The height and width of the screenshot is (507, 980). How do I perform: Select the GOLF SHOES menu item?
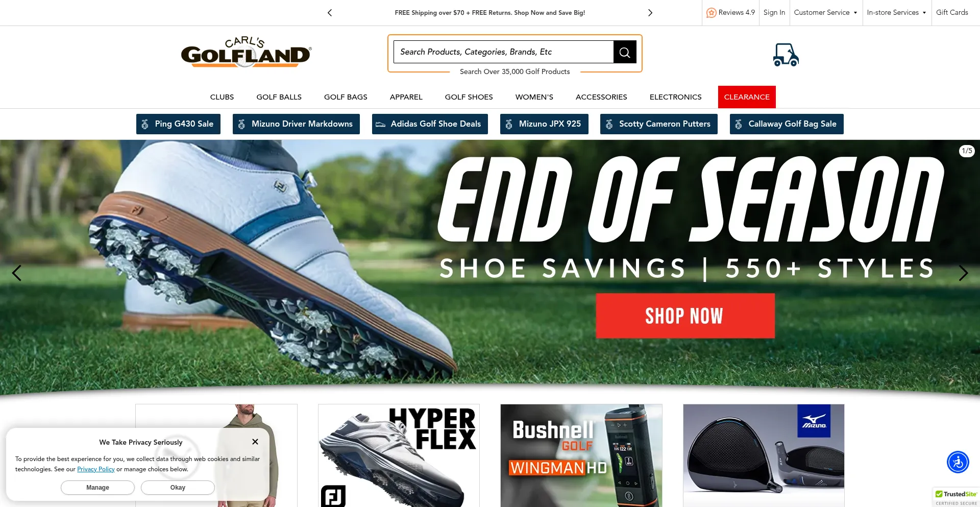pos(469,97)
